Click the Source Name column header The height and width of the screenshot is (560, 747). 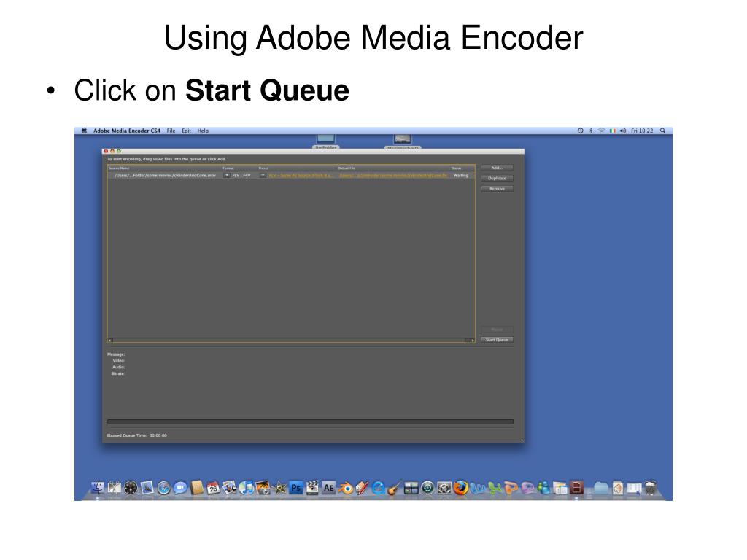(x=119, y=168)
